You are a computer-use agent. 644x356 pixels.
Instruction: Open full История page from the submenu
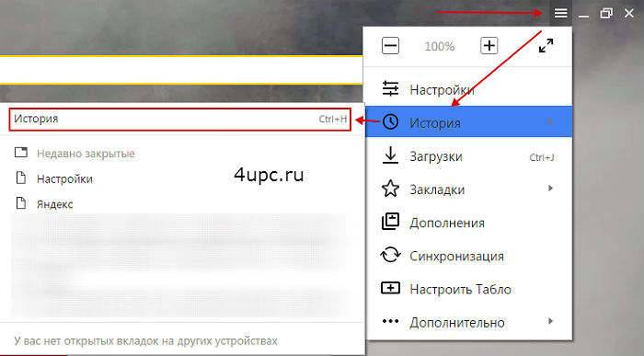pyautogui.click(x=180, y=119)
